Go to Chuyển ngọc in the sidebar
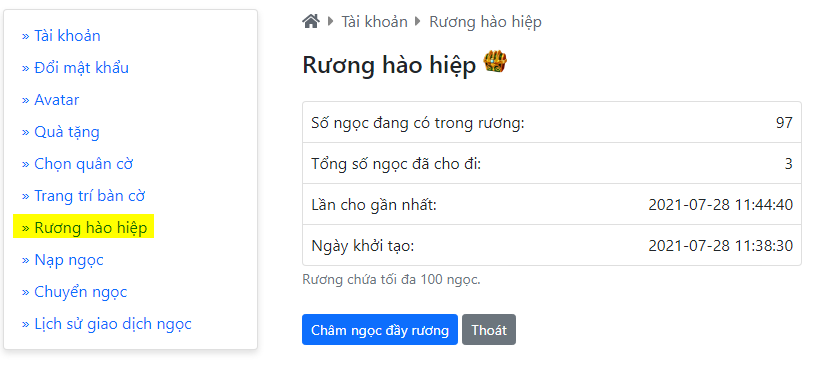819x366 pixels. (74, 292)
